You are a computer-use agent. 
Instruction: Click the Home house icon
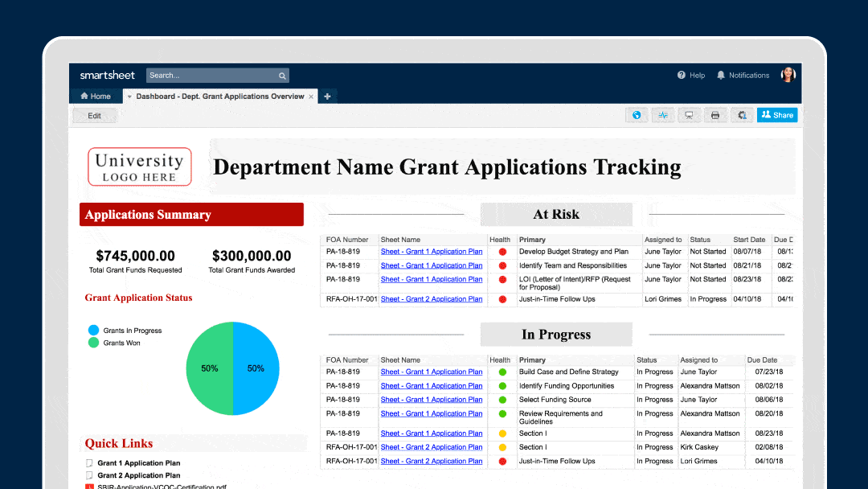coord(86,96)
